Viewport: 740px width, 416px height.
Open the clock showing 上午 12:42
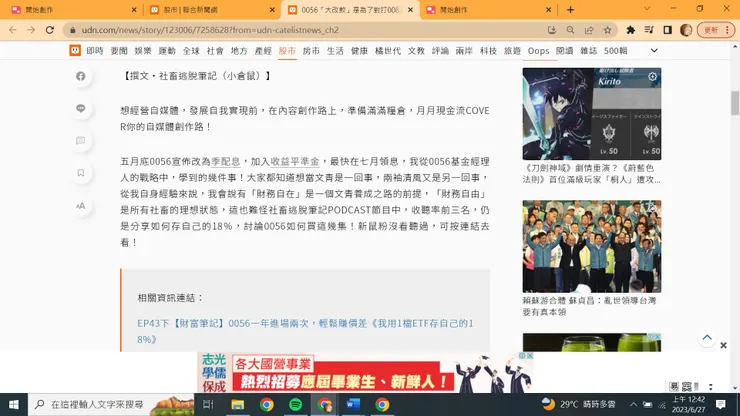point(689,405)
